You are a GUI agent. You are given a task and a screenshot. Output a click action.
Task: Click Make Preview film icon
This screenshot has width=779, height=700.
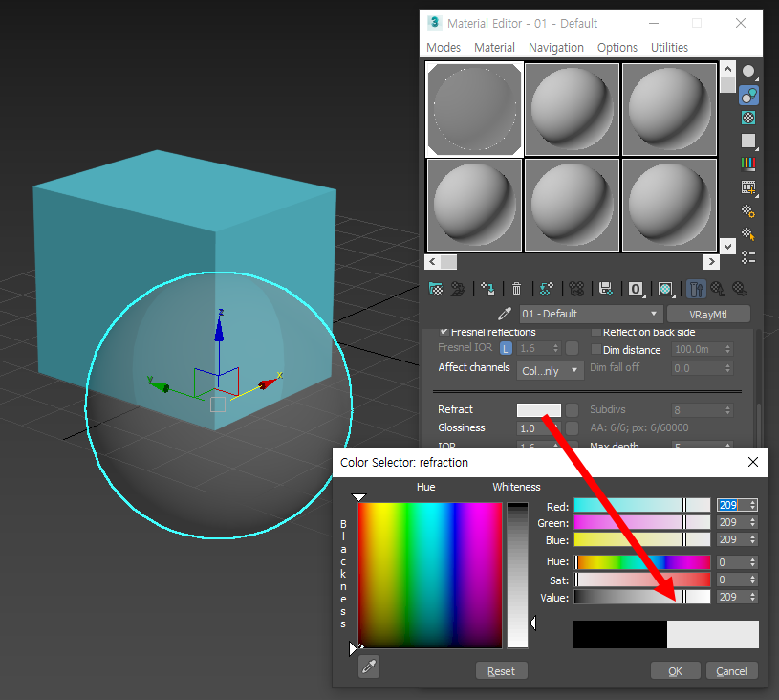pyautogui.click(x=748, y=187)
